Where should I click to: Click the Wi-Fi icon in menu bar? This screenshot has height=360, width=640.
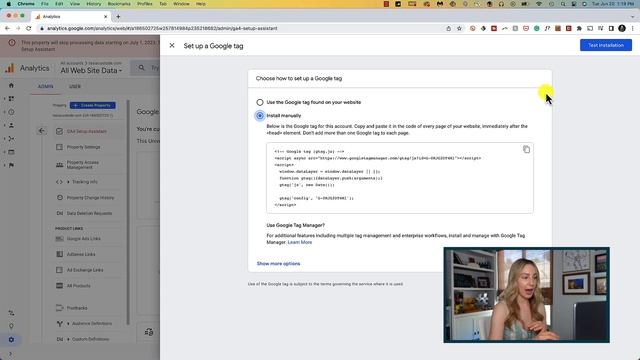pos(539,4)
